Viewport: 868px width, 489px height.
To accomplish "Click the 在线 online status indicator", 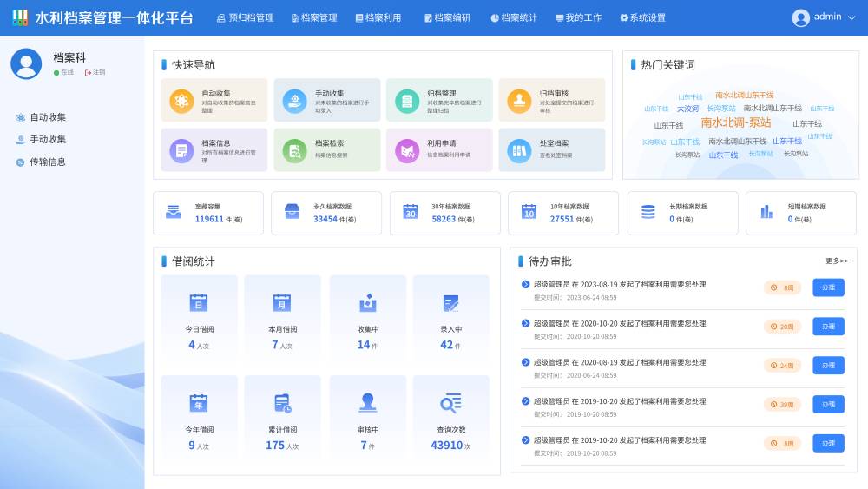I will (63, 73).
